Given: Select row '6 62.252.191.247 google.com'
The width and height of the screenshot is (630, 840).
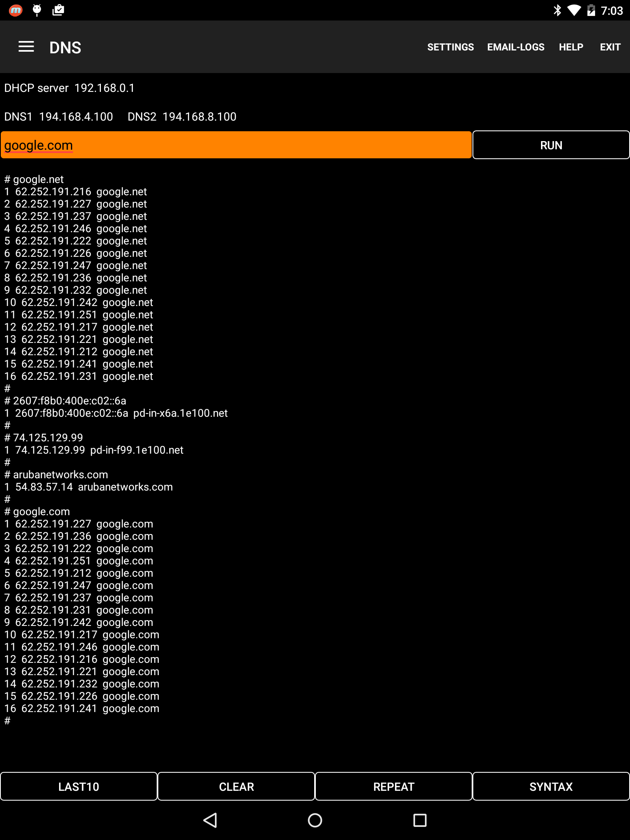Looking at the screenshot, I should 79,585.
